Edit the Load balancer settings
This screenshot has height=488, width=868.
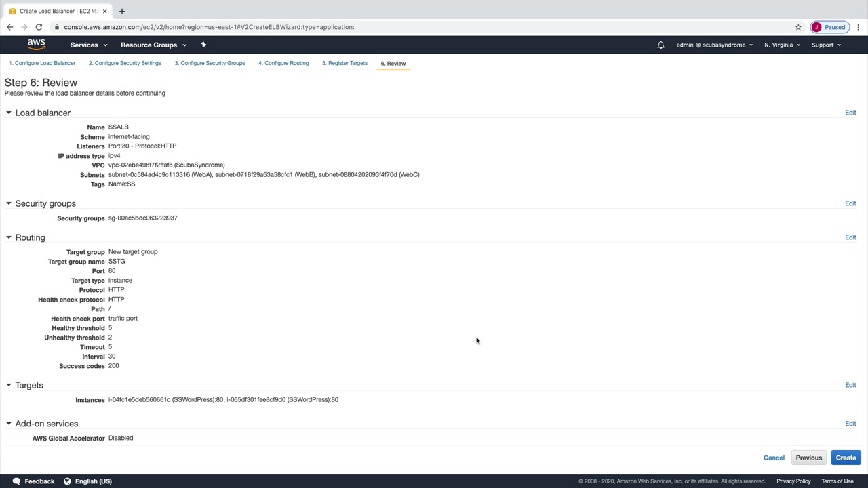coord(850,113)
